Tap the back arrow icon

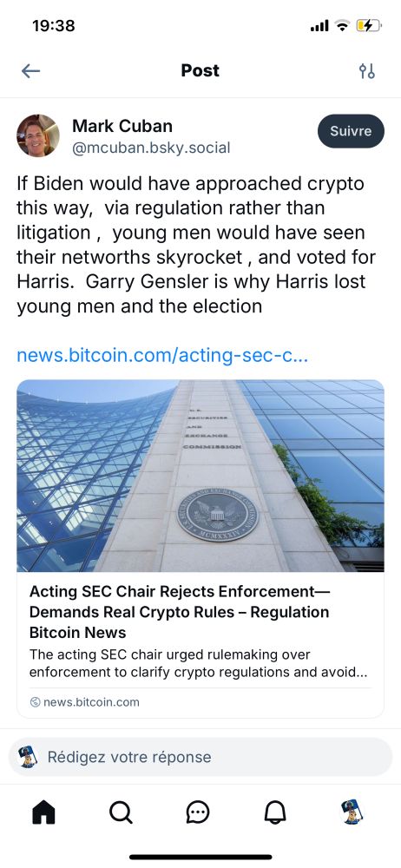tap(30, 71)
